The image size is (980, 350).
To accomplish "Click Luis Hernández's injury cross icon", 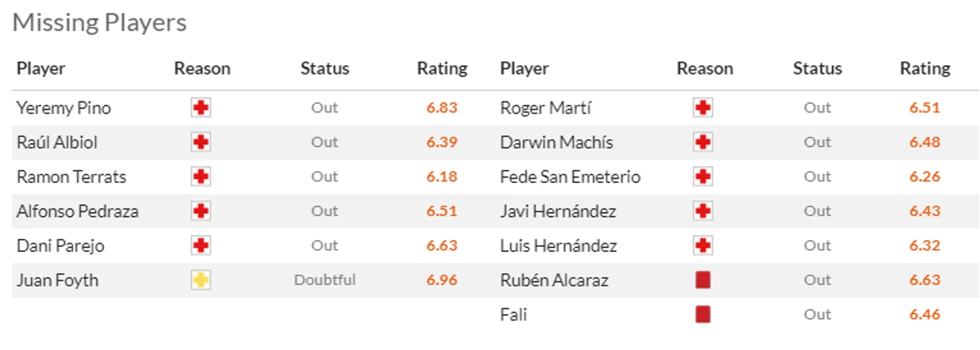I will pos(703,245).
